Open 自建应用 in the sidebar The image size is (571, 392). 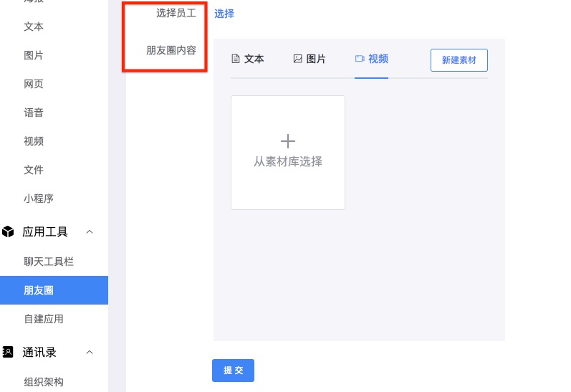(x=44, y=319)
